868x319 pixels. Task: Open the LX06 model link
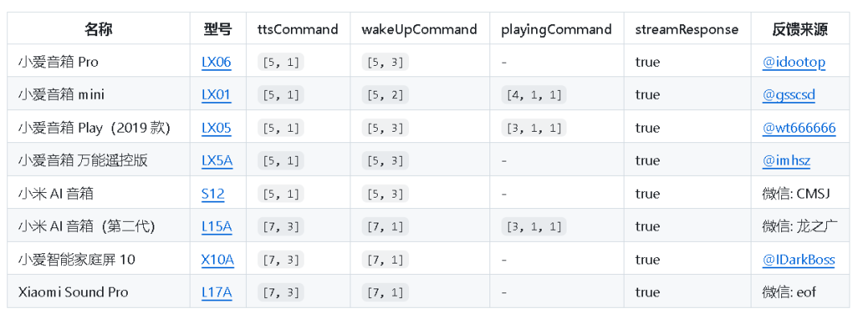[x=216, y=62]
